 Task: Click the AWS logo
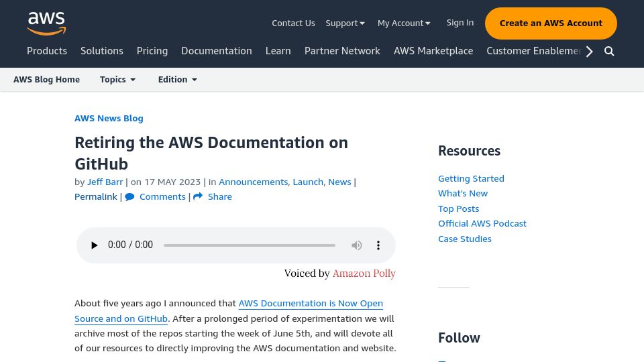click(x=46, y=23)
